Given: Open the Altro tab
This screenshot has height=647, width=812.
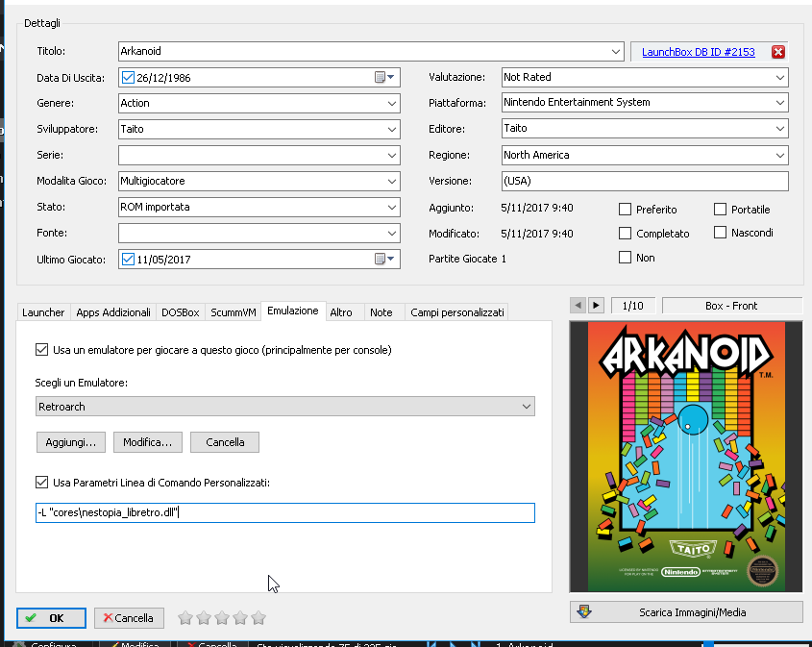Looking at the screenshot, I should [x=341, y=312].
